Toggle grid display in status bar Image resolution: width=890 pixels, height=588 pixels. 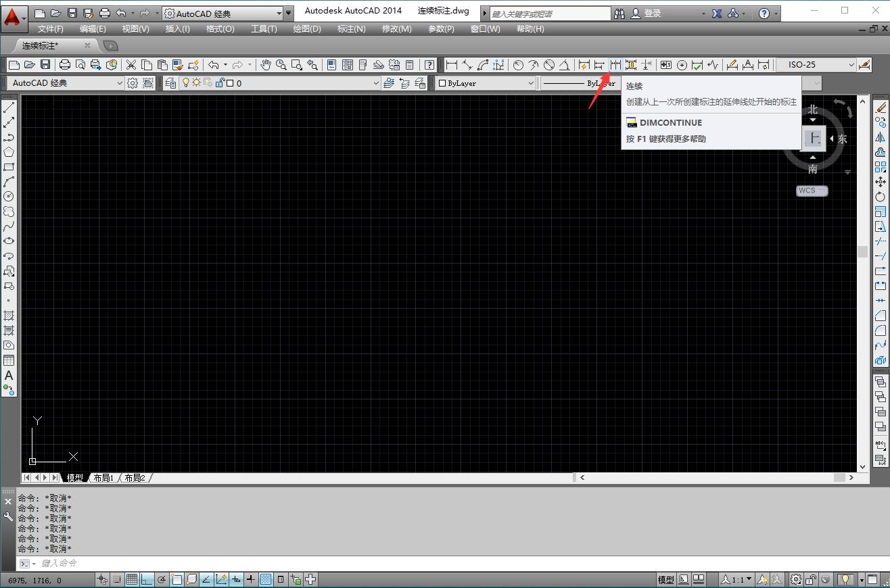point(131,579)
